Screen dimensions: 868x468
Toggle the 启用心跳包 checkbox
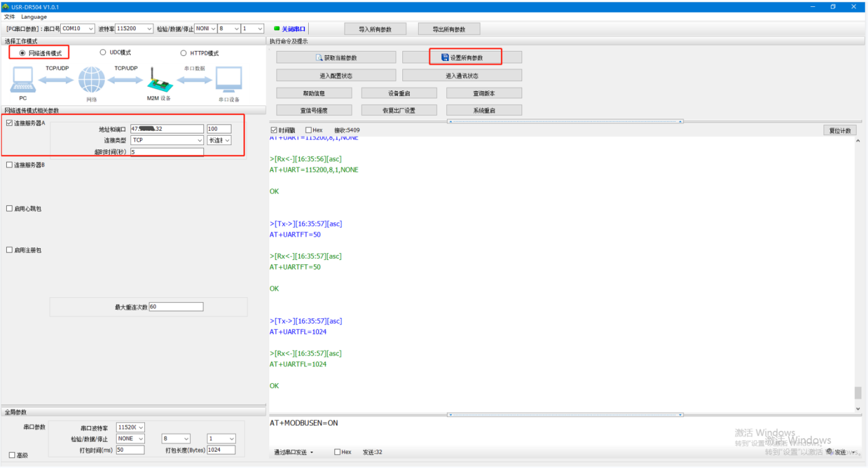9,209
